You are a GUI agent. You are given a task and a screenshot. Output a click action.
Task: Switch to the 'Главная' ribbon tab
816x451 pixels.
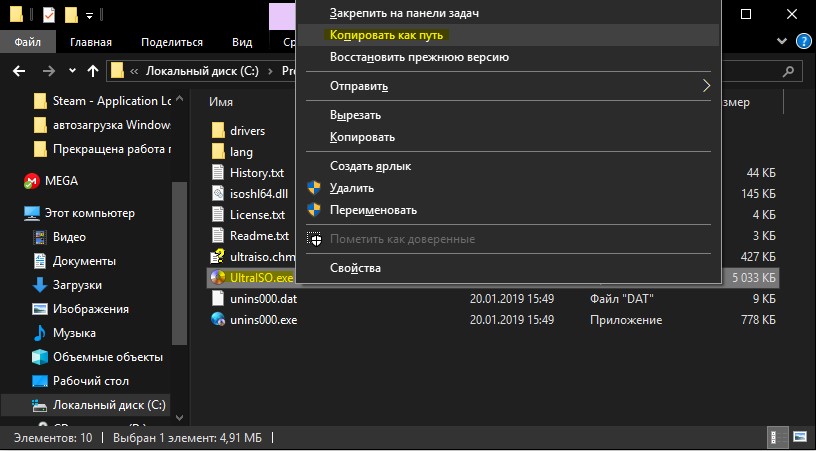(91, 42)
